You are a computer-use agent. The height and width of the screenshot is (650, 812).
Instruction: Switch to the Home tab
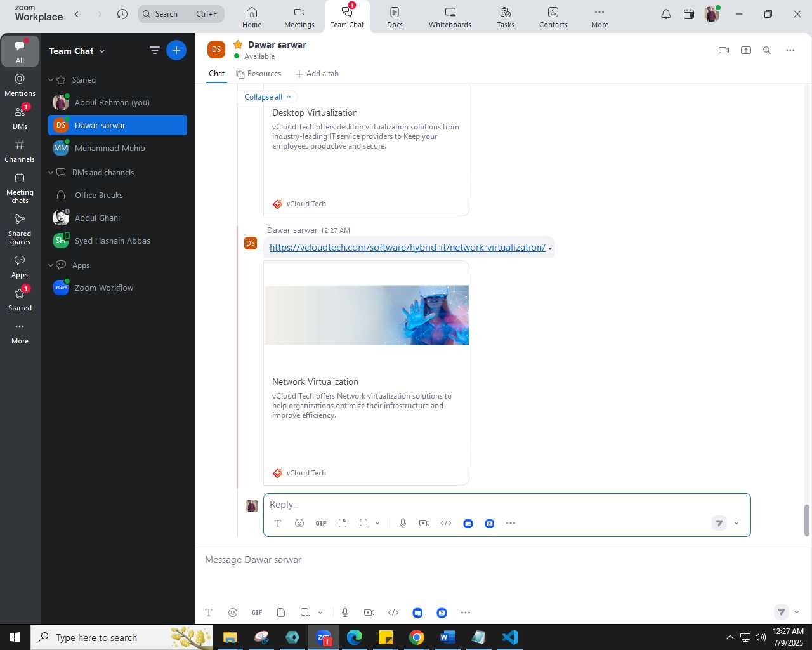tap(252, 17)
